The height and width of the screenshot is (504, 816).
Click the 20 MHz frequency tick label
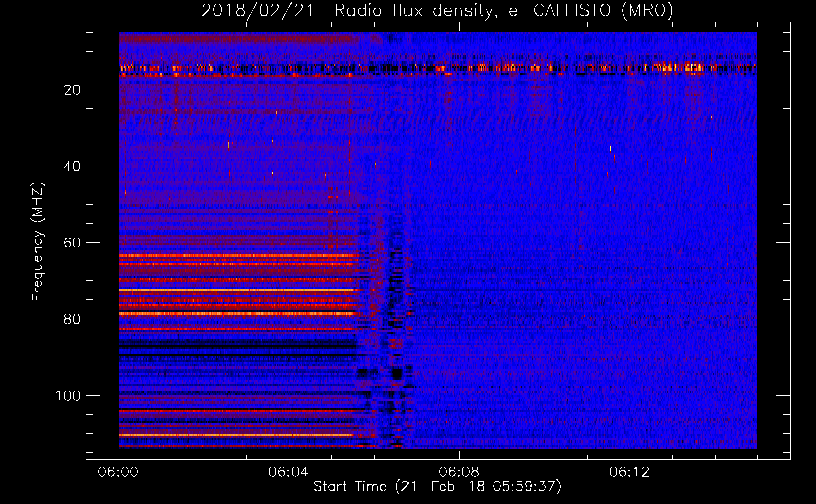click(72, 90)
